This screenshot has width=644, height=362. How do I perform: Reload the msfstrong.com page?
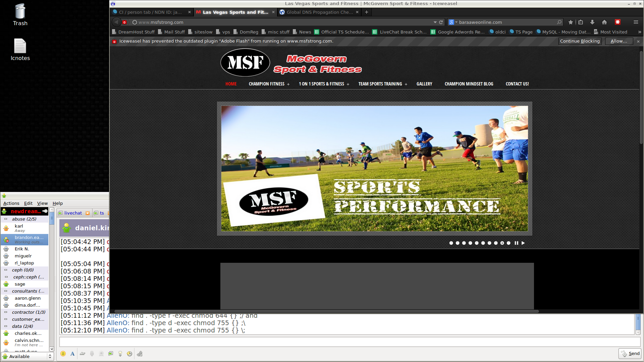[441, 22]
